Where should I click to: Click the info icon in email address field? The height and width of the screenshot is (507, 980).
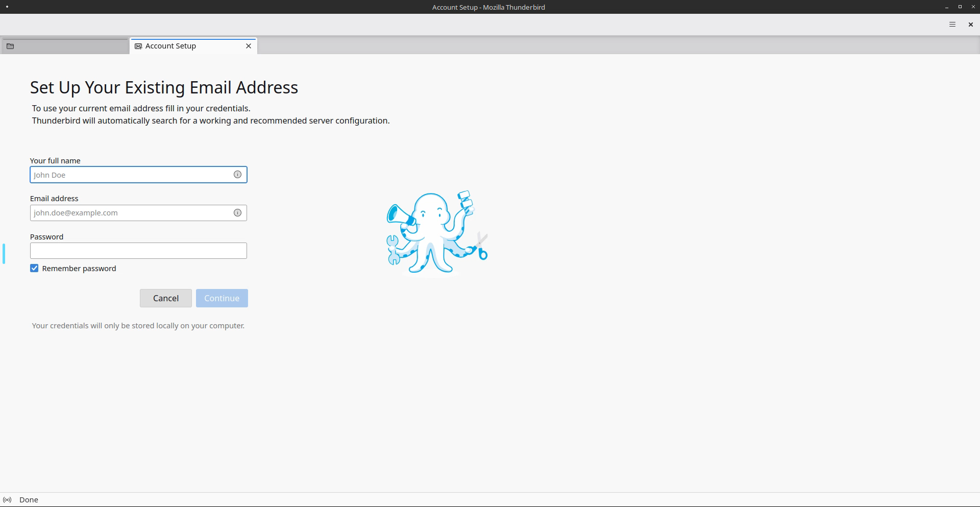237,213
